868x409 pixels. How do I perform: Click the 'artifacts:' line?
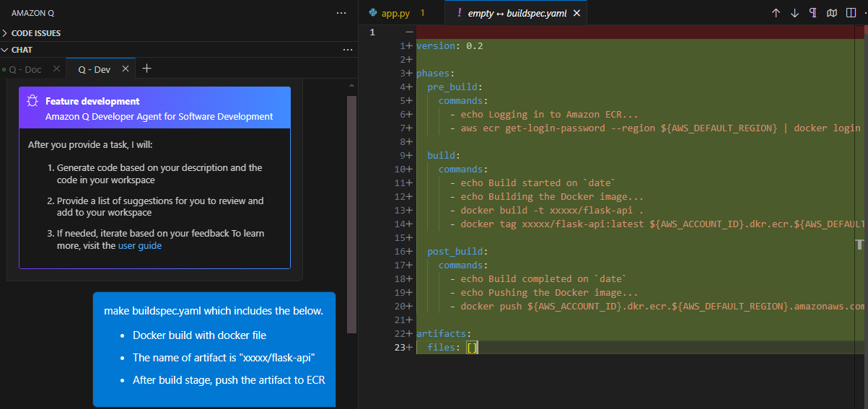(x=444, y=333)
